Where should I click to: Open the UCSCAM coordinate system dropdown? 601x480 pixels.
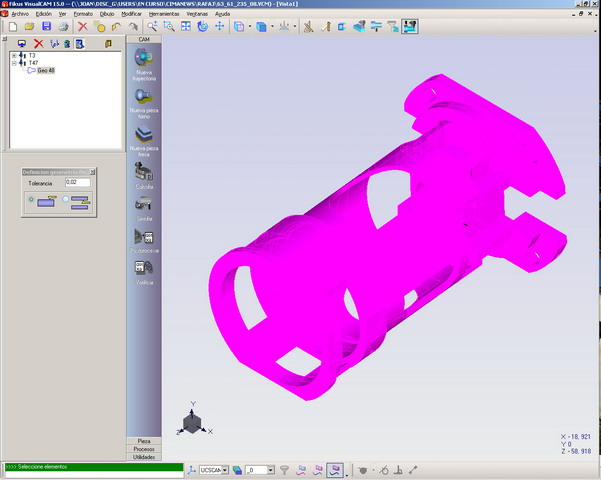226,469
